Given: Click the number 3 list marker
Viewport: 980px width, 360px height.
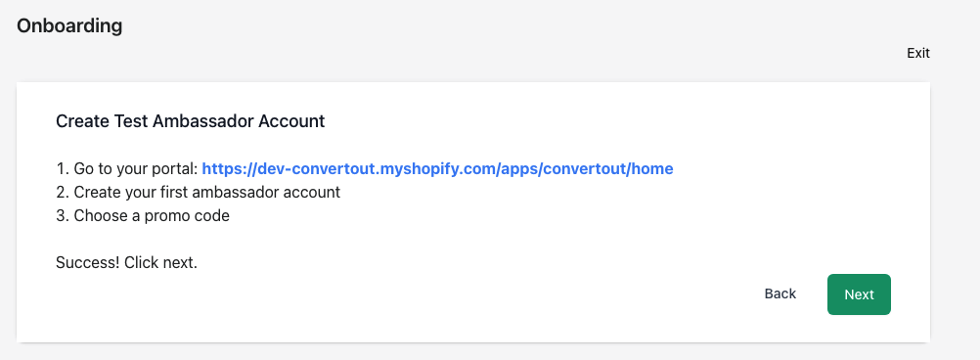Looking at the screenshot, I should (x=62, y=215).
